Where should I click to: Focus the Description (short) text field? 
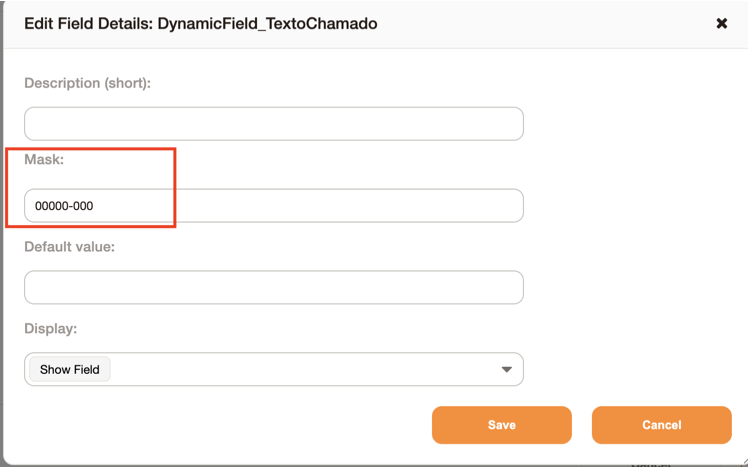coord(274,124)
